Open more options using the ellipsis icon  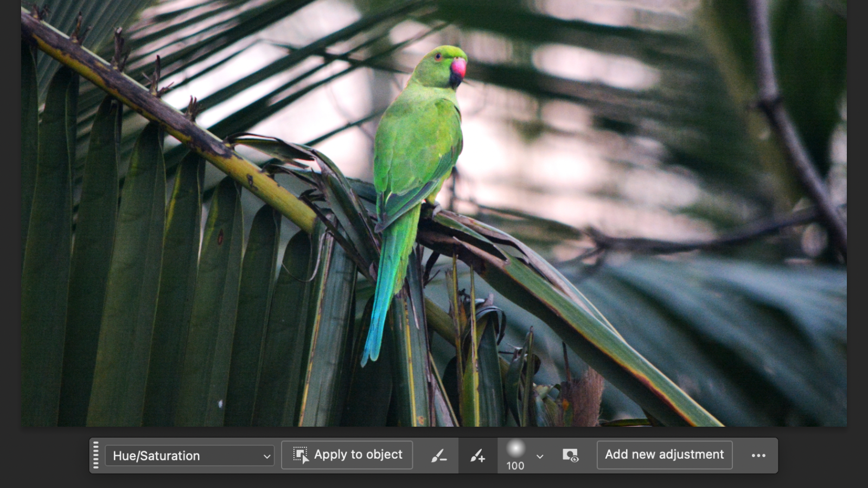(758, 455)
